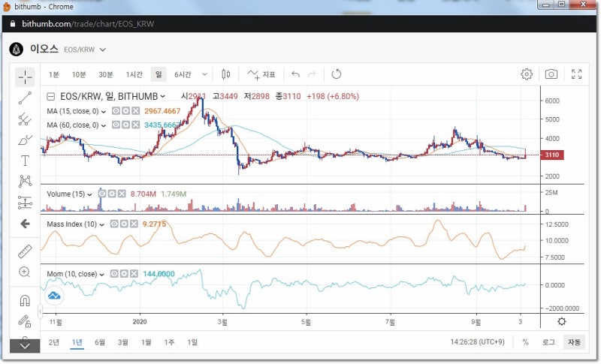The image size is (601, 364).
Task: Select the 일 daily interval
Action: pyautogui.click(x=159, y=74)
